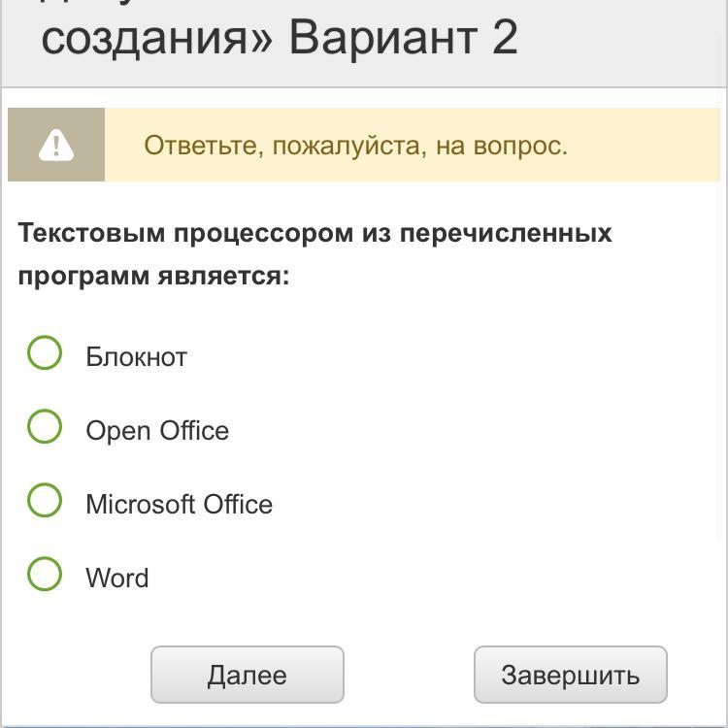Click the "Блокнот" answer label text
728x728 pixels.
click(136, 357)
